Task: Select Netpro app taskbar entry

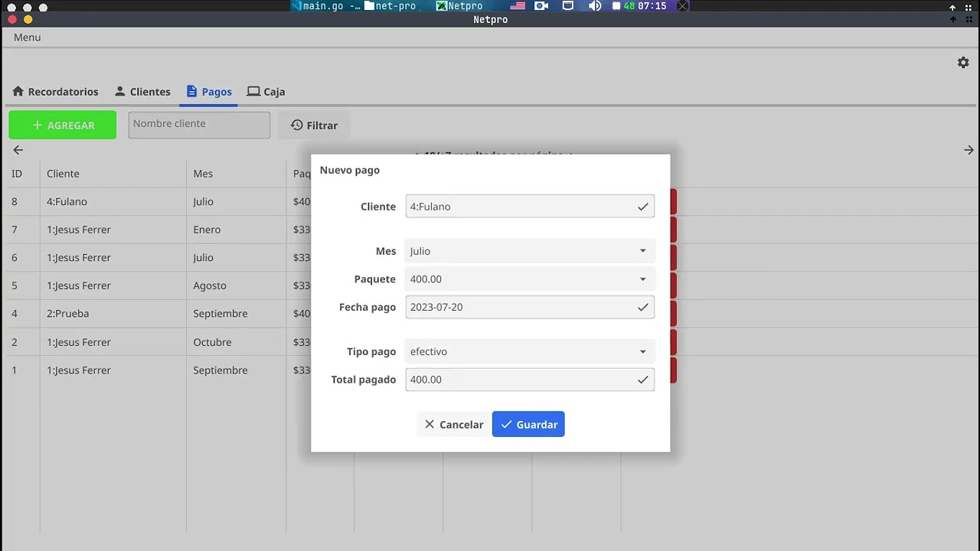Action: point(459,6)
